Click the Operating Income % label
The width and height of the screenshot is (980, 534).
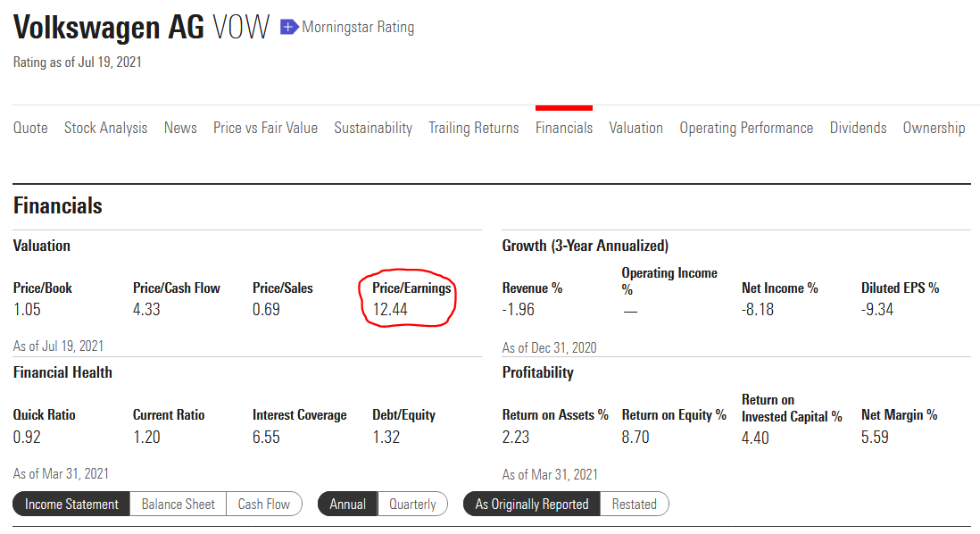click(x=669, y=281)
